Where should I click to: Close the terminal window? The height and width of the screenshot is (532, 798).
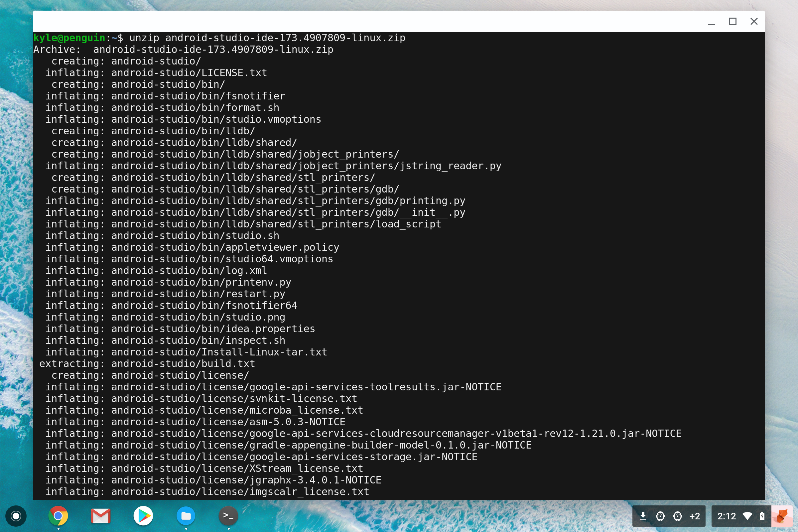pos(754,21)
